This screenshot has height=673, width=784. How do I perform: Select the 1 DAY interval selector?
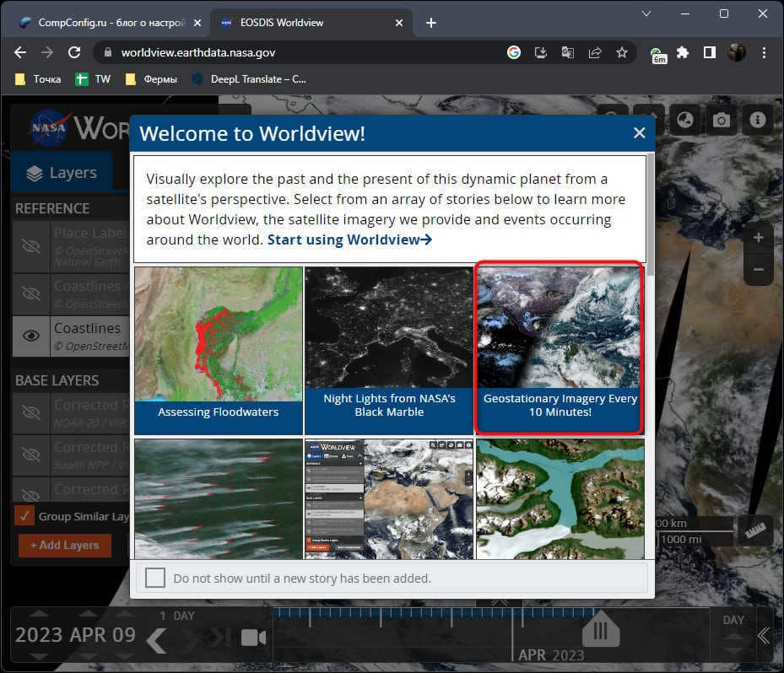(177, 616)
